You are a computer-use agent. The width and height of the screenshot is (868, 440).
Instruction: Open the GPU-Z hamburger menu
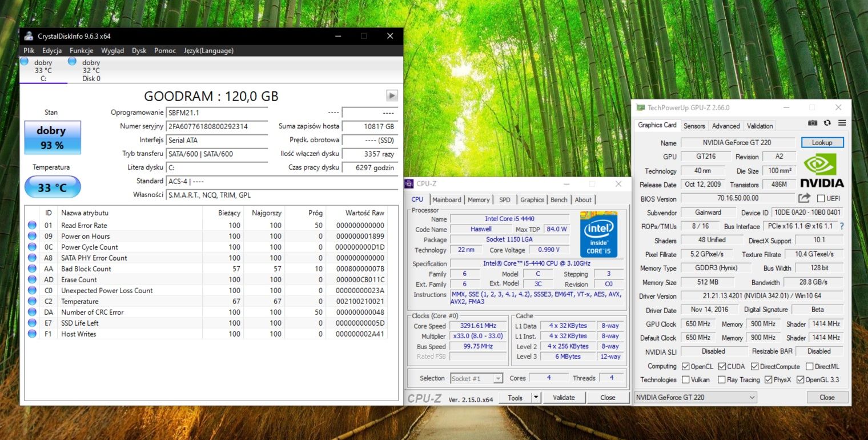click(842, 123)
